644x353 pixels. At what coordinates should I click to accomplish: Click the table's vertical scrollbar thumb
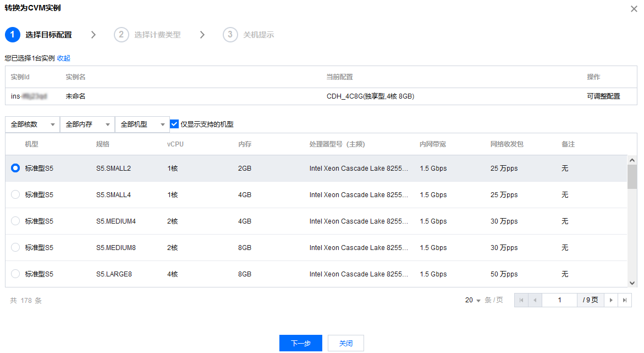(632, 177)
